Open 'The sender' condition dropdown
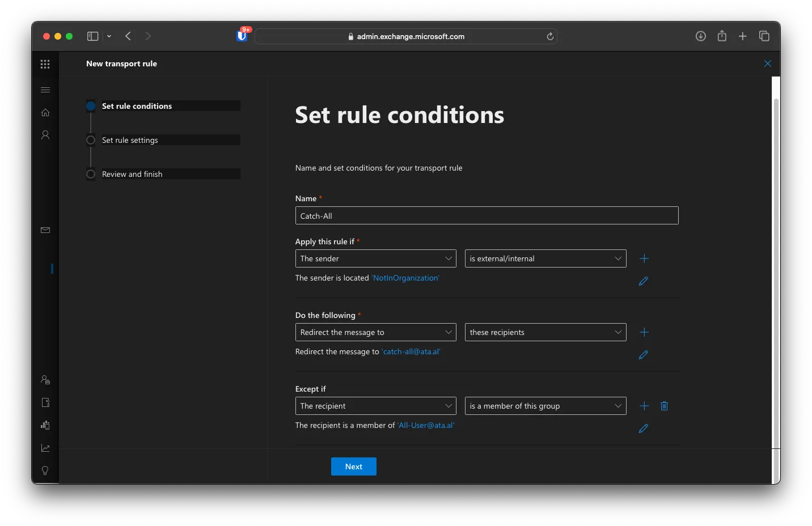812x526 pixels. point(376,258)
